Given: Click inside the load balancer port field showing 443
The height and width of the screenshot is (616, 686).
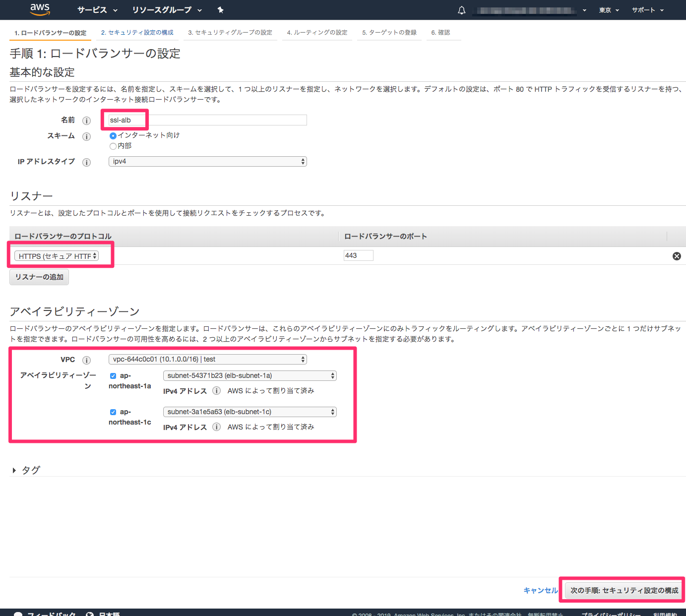Looking at the screenshot, I should [x=358, y=255].
